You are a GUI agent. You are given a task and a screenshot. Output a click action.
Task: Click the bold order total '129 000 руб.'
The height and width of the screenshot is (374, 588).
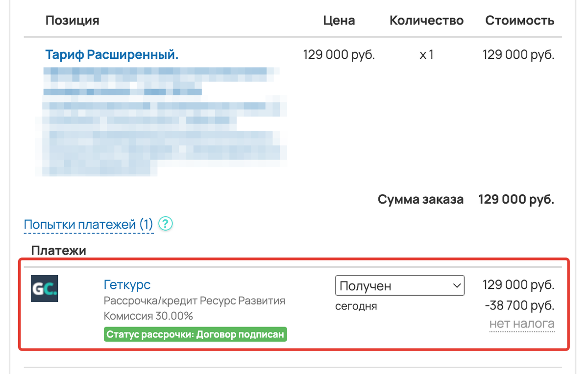click(x=516, y=200)
